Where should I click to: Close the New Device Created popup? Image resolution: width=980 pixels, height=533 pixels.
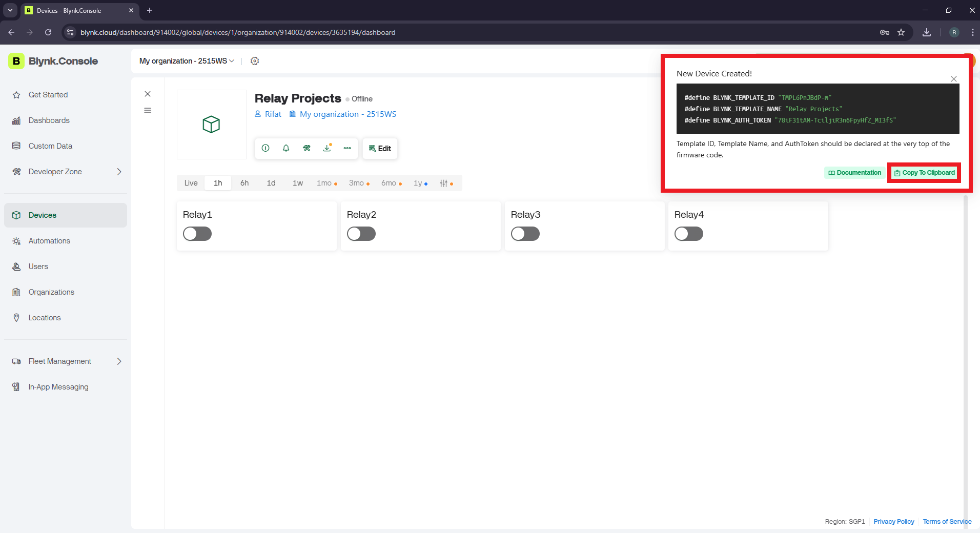953,79
